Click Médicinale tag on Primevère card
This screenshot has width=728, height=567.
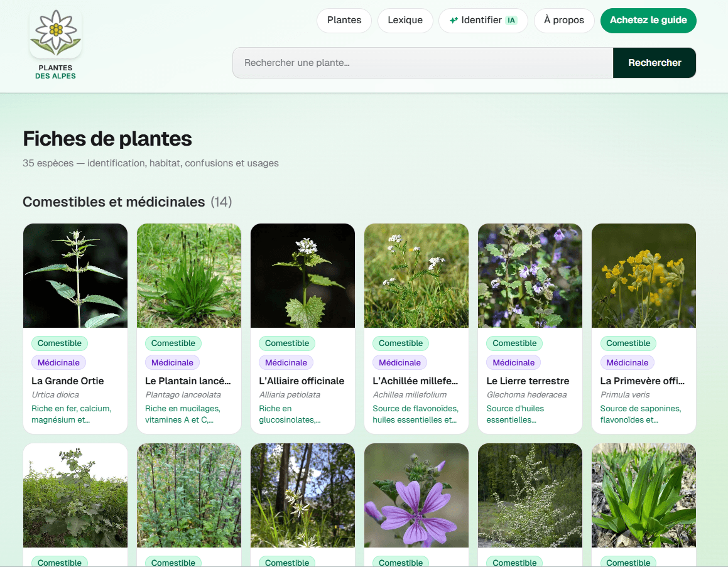tap(627, 362)
